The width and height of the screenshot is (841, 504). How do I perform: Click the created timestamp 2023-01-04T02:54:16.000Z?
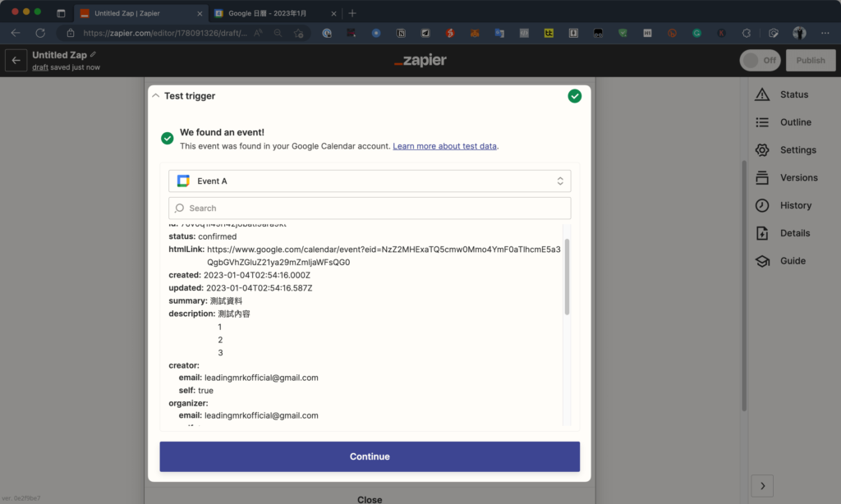coord(257,275)
